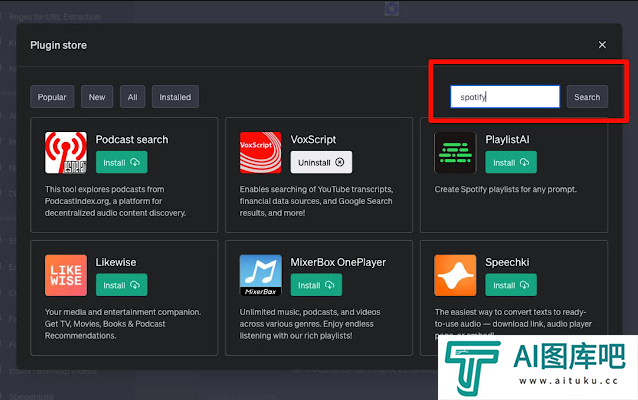Switch to the New filter tab

(97, 97)
